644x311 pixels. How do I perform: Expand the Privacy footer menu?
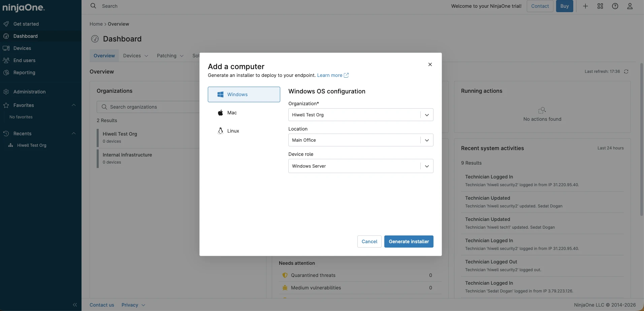[x=133, y=305]
